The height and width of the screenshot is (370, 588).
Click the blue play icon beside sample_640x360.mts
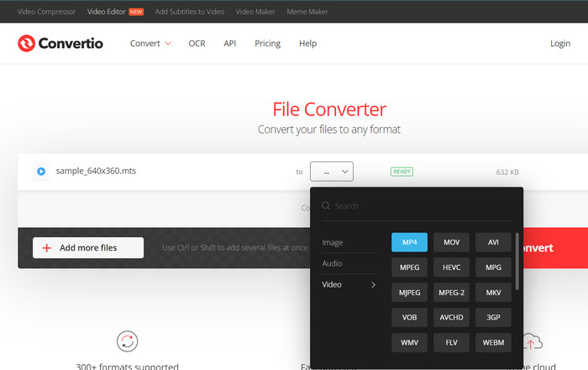click(41, 172)
